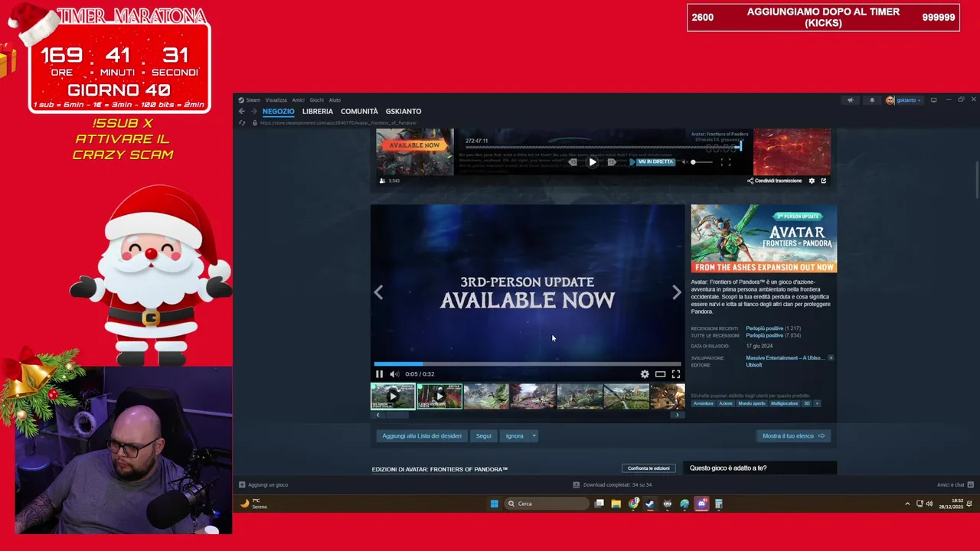Open the Massive Entertainment developer link
Image resolution: width=980 pixels, height=551 pixels.
coord(785,358)
